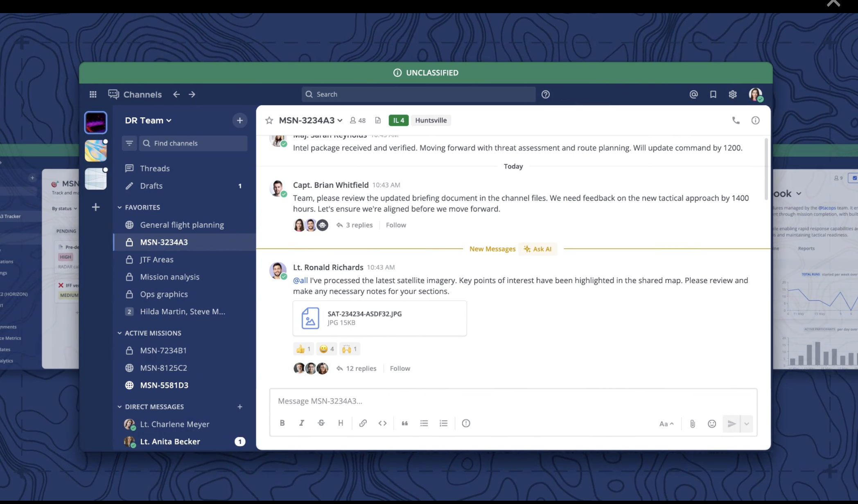Filter channels list icon
This screenshot has height=504, width=858.
coord(129,143)
